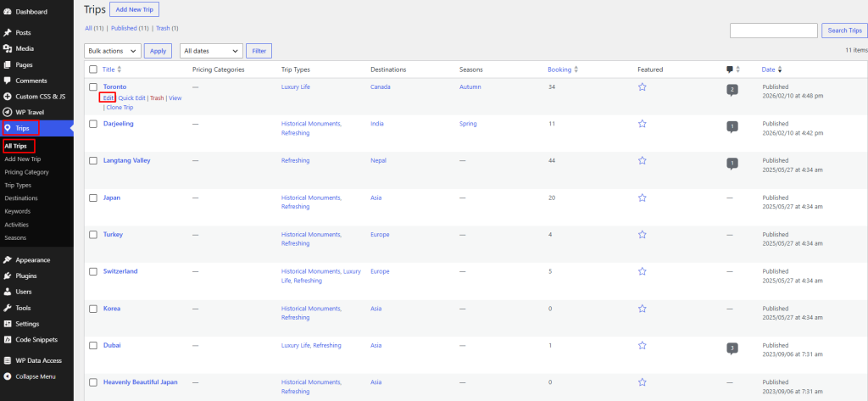868x401 pixels.
Task: Sort table by Title column
Action: [112, 70]
